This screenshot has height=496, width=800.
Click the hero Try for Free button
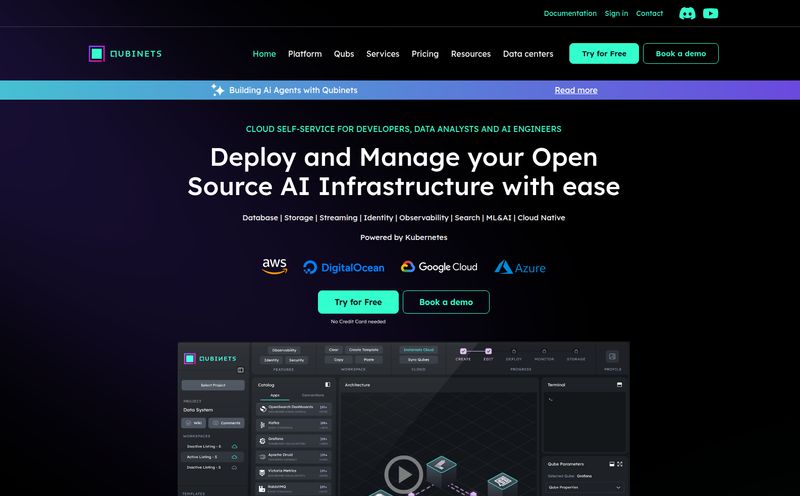pos(358,302)
